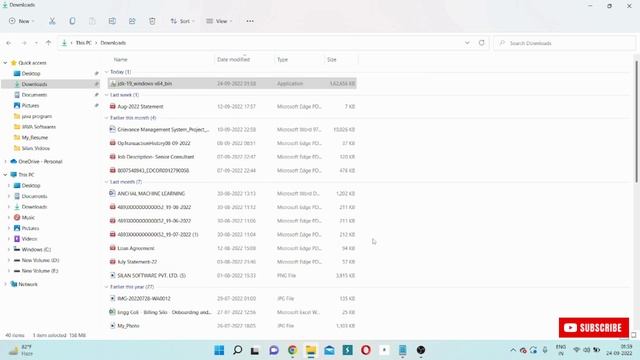Open address bar history dropdown arrow
This screenshot has height=360, width=640.
[467, 43]
